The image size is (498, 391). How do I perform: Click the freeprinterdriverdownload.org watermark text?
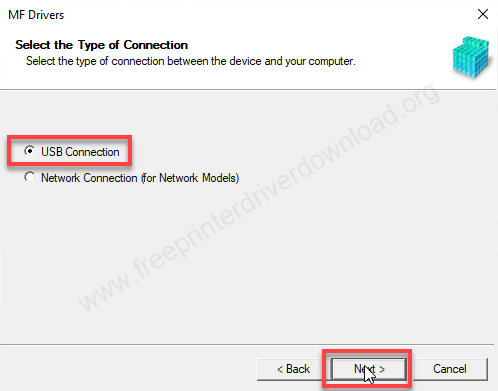258,198
